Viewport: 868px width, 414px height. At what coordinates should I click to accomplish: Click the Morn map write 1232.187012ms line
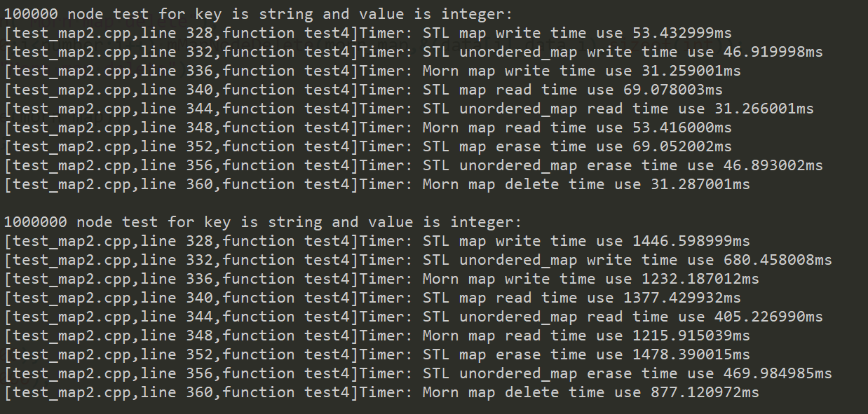(x=381, y=279)
